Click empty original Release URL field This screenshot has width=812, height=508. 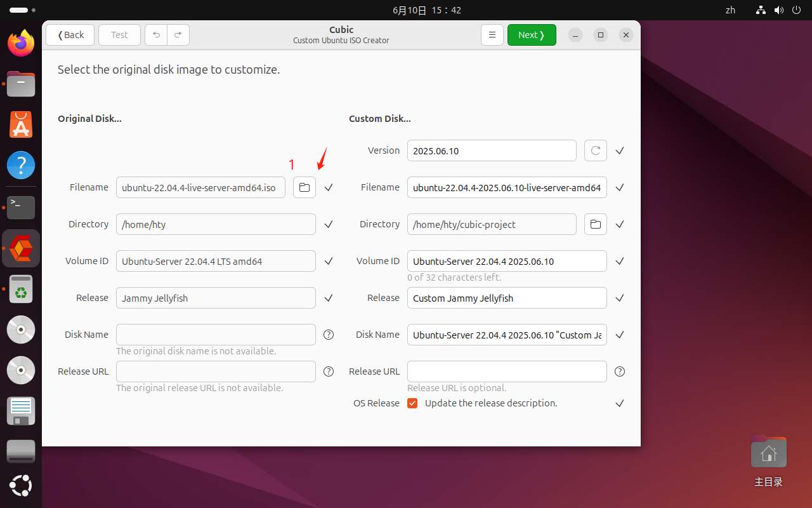[216, 371]
